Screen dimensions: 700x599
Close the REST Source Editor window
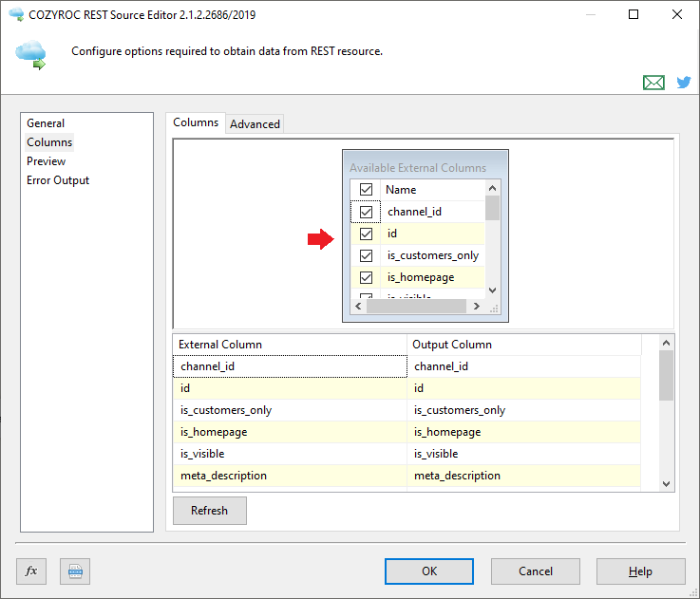(677, 14)
